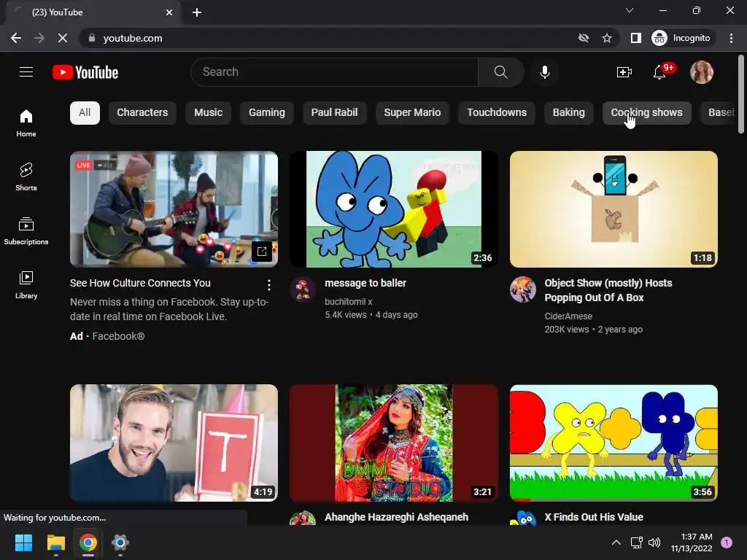Viewport: 747px width, 560px height.
Task: Play the 1:18 phone box thumbnail
Action: tap(614, 209)
